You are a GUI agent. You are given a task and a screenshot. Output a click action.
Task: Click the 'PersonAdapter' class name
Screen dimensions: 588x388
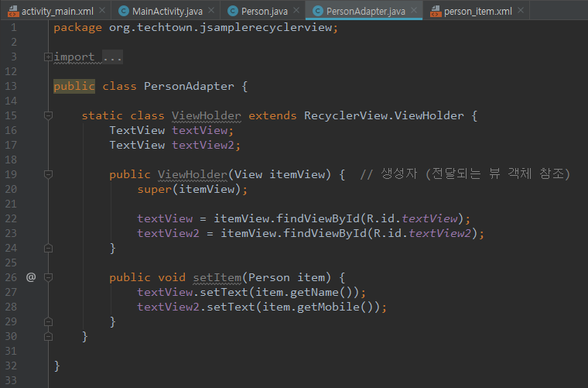click(189, 86)
